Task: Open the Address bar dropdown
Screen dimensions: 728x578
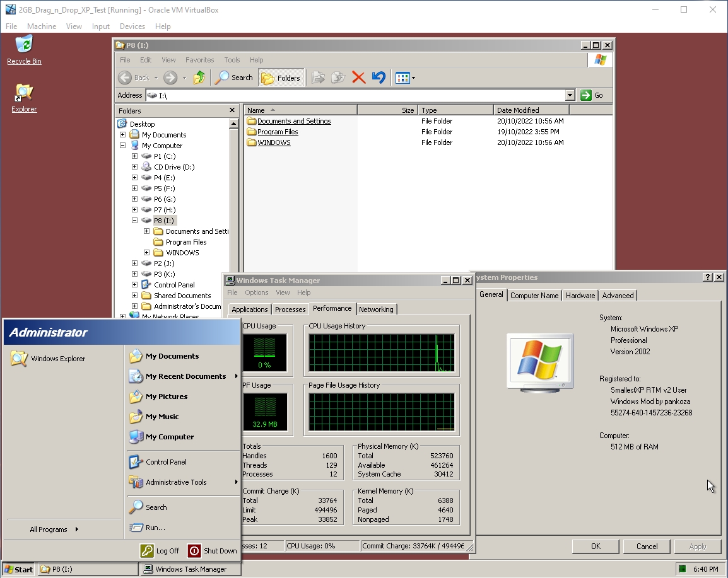Action: point(570,95)
